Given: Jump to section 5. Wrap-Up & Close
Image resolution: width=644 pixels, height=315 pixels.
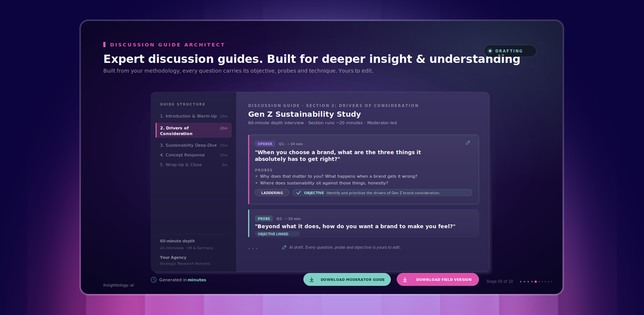Looking at the screenshot, I should coord(194,165).
